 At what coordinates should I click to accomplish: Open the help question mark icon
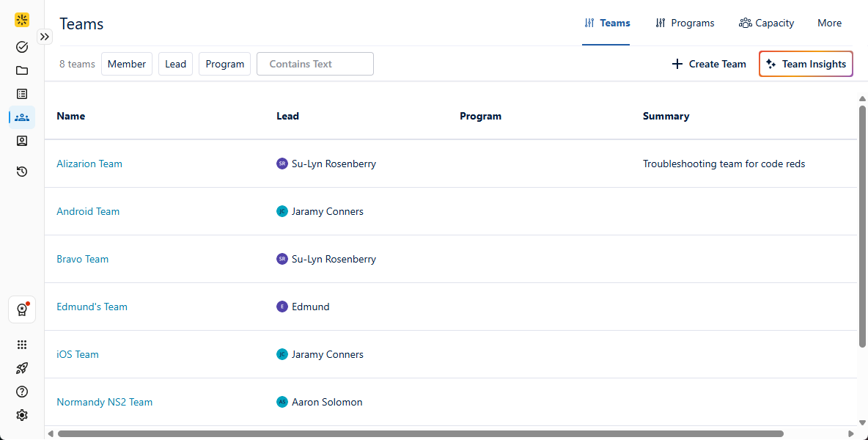coord(21,391)
